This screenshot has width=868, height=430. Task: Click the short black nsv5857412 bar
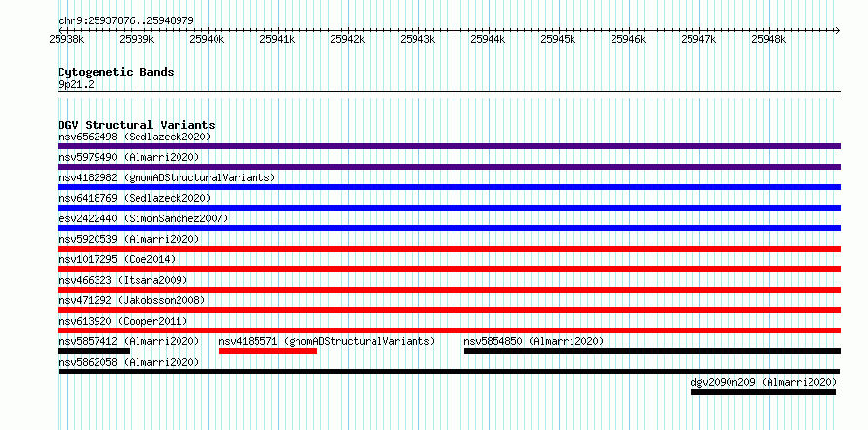click(94, 351)
